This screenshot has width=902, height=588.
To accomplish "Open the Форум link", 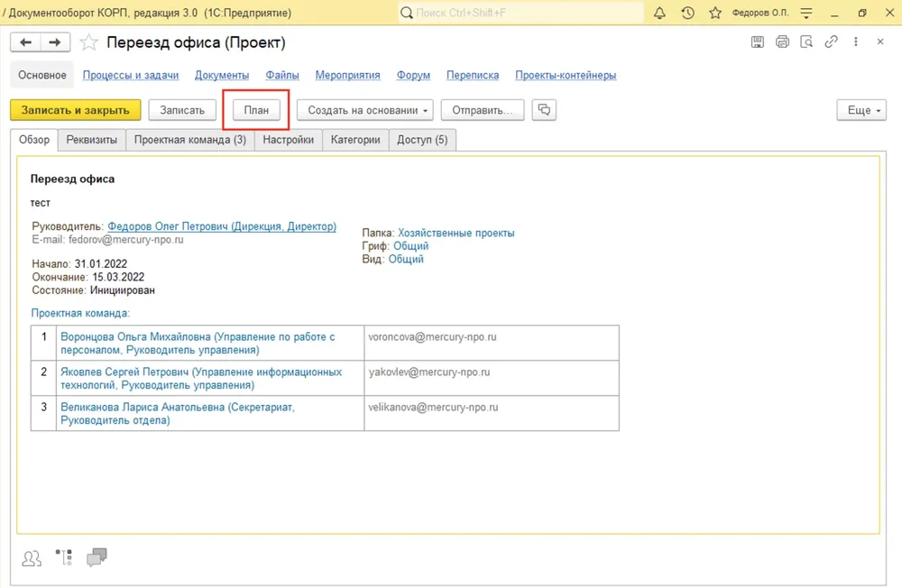I will (x=413, y=75).
